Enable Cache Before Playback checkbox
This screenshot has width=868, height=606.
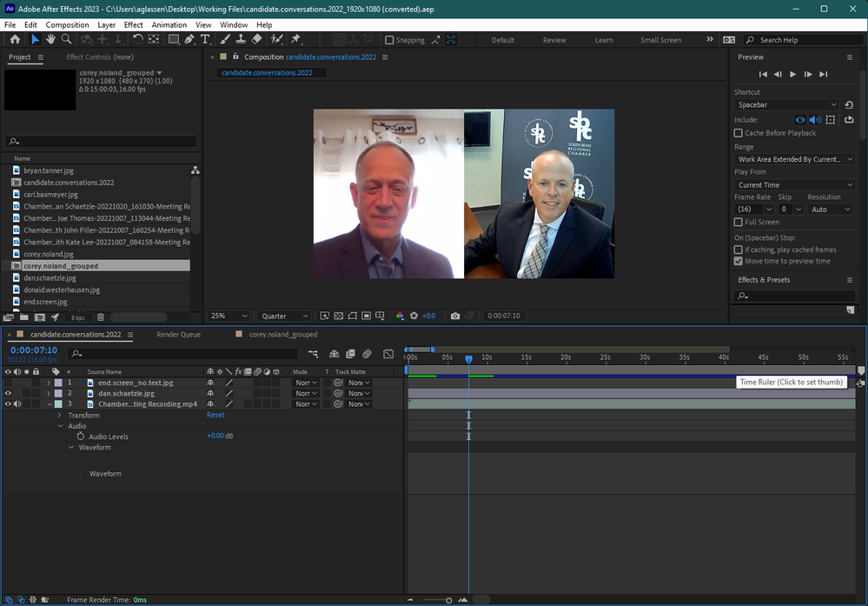739,133
